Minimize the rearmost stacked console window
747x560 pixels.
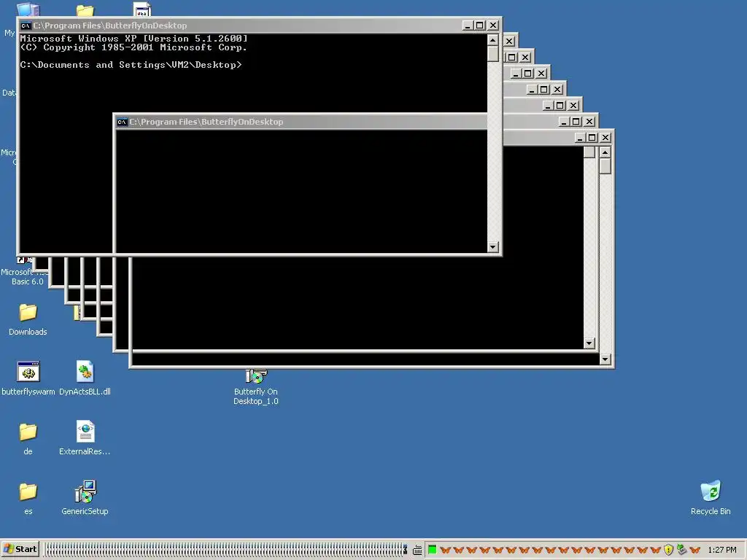[x=580, y=138]
